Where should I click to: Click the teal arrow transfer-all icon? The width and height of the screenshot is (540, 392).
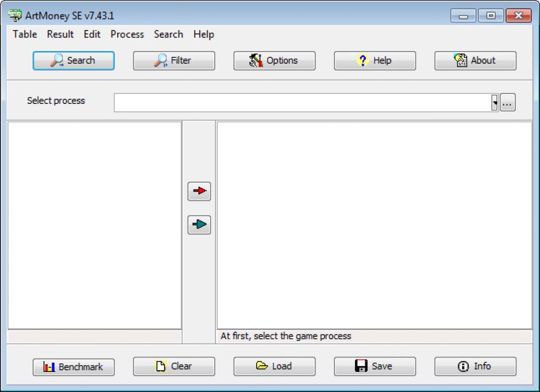tap(199, 225)
